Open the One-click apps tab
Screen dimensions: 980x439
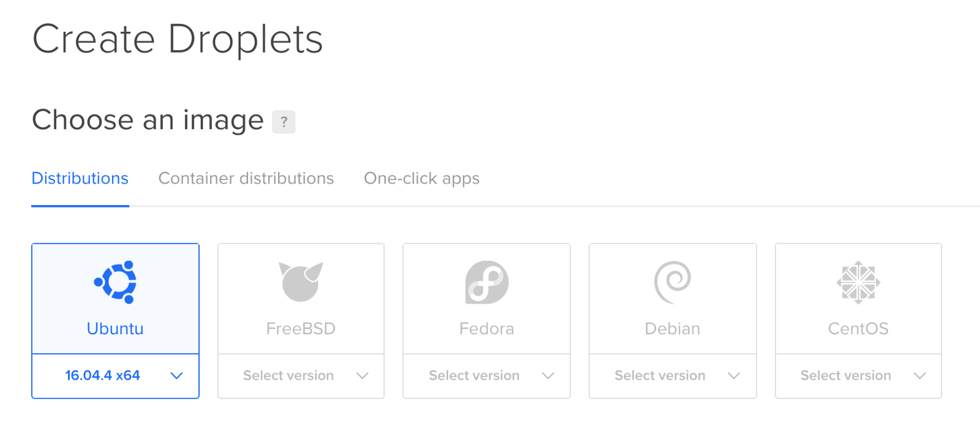point(421,179)
